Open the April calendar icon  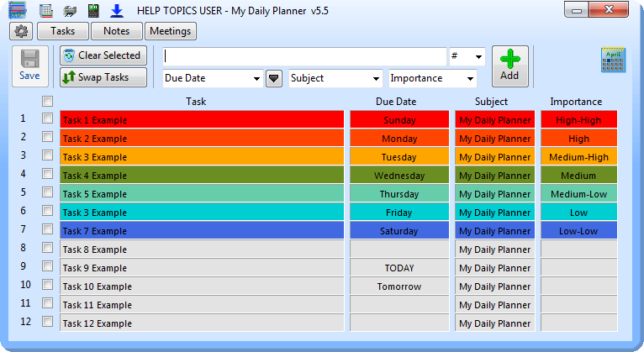tap(613, 60)
